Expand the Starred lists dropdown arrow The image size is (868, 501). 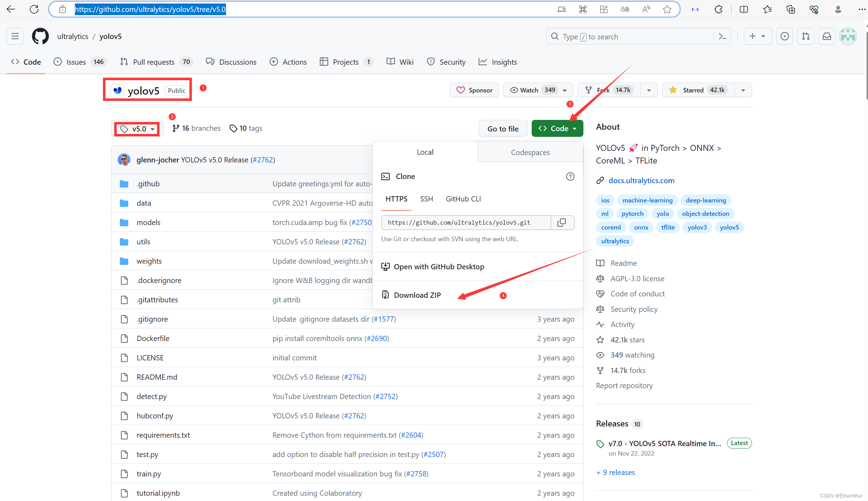click(x=743, y=90)
